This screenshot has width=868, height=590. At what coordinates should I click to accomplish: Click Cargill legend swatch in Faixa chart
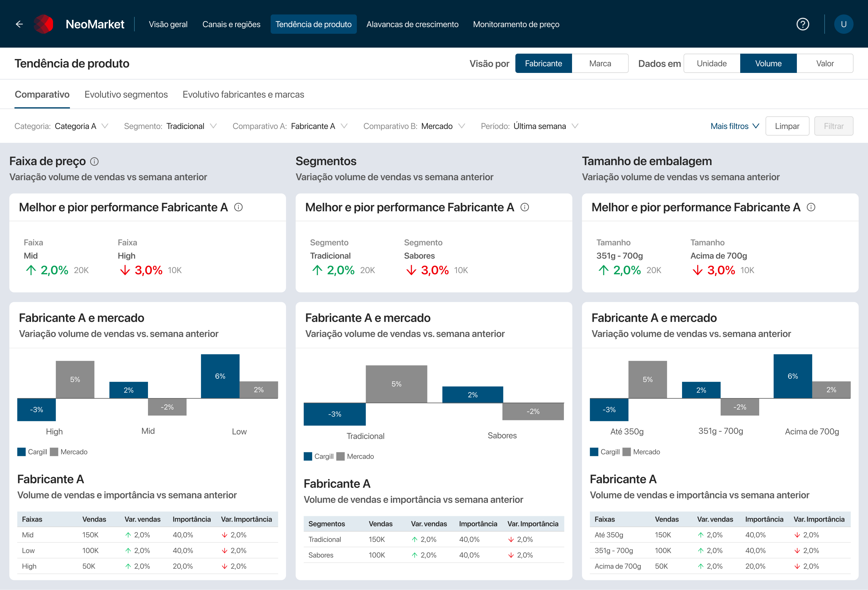pyautogui.click(x=22, y=452)
